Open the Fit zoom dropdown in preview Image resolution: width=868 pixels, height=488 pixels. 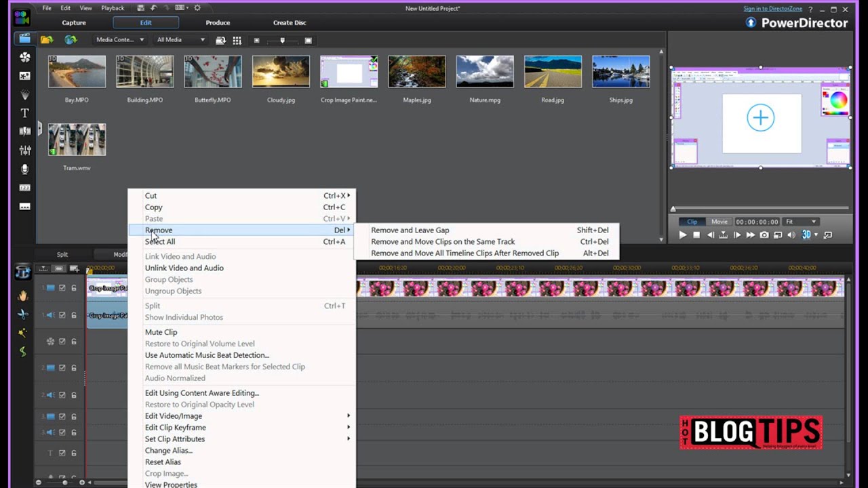pyautogui.click(x=800, y=222)
